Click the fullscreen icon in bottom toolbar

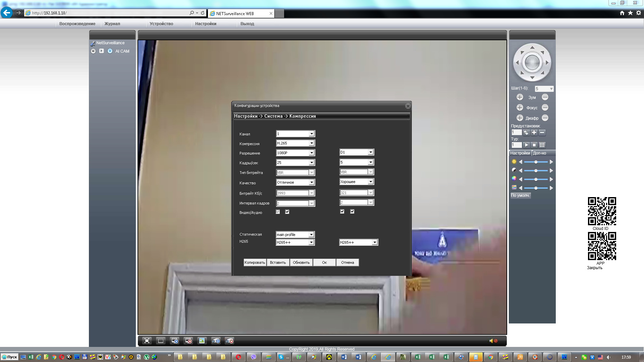147,341
